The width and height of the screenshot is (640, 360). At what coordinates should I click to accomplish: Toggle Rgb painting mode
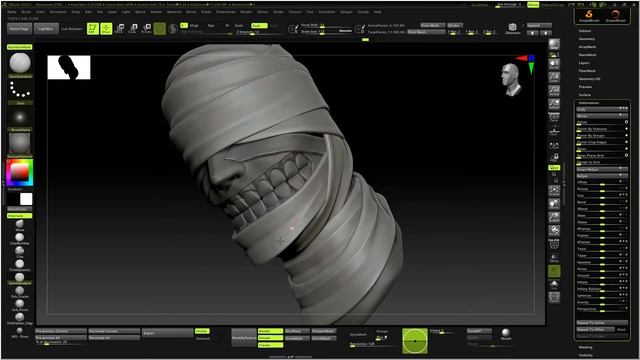(x=211, y=26)
